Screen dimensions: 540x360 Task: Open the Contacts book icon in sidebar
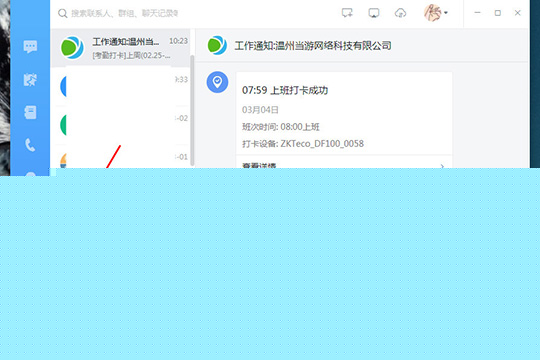30,112
